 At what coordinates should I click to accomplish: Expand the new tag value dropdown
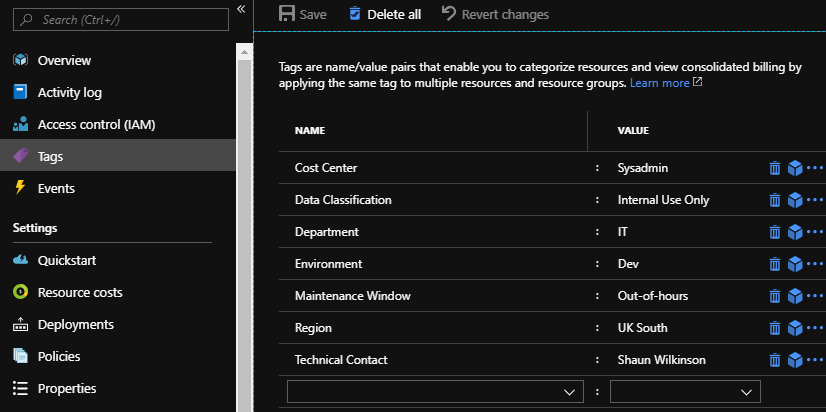[685, 391]
